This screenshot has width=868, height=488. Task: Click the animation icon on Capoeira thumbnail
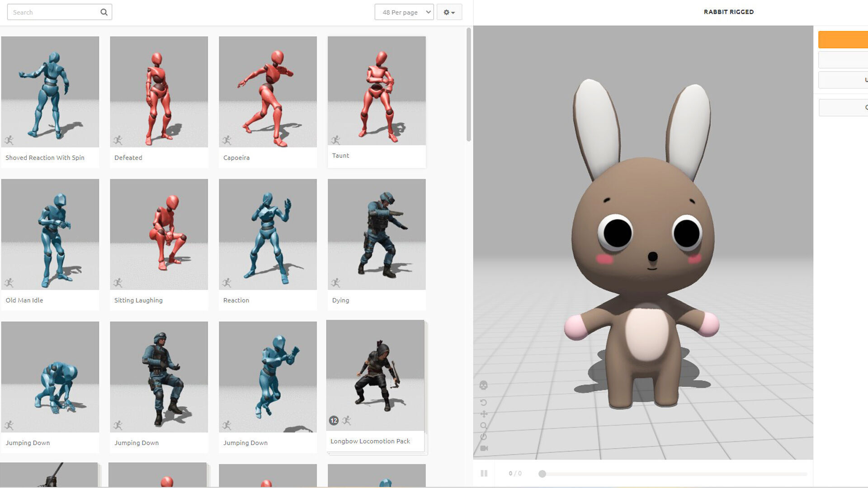[x=227, y=140]
